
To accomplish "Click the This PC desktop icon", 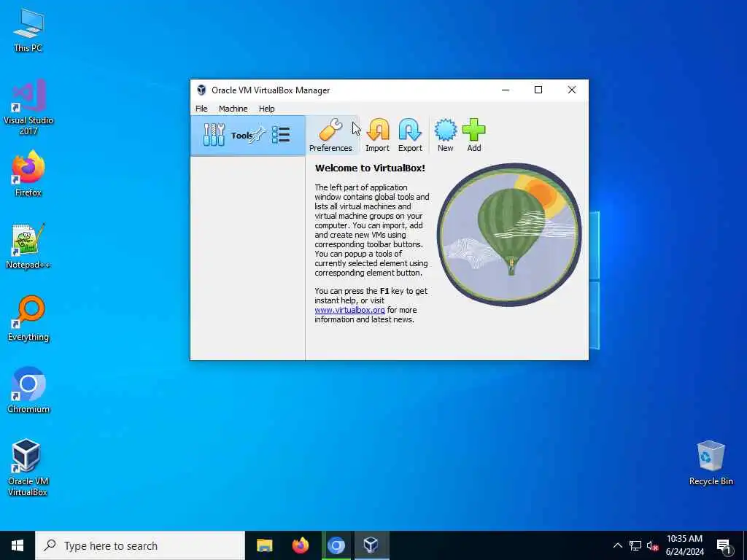I will point(28,30).
